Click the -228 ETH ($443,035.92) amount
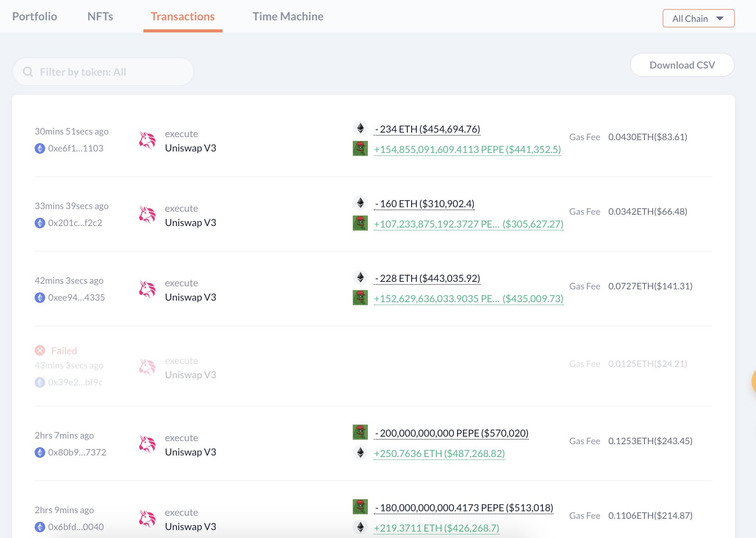 pyautogui.click(x=427, y=278)
